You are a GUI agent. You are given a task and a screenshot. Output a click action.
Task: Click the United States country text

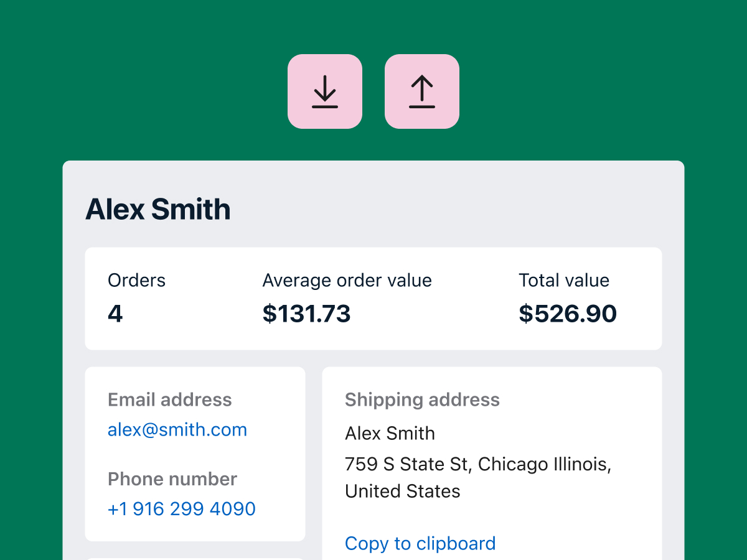point(403,492)
